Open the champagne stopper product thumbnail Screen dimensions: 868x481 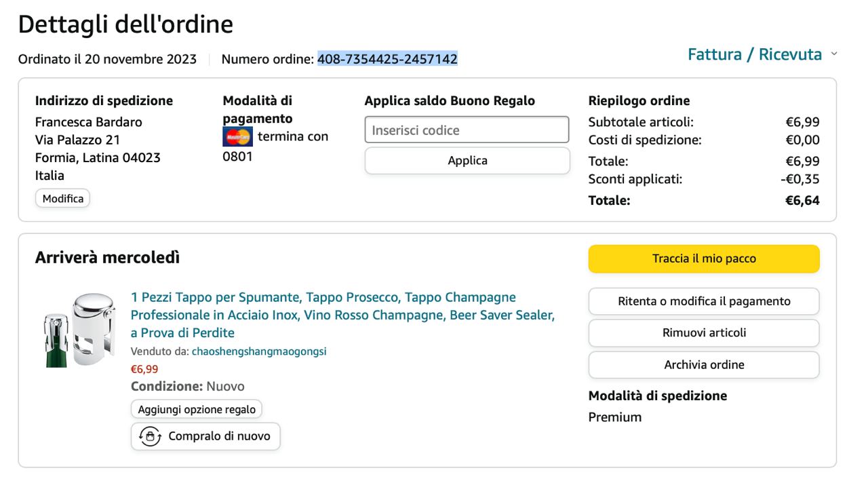(80, 330)
